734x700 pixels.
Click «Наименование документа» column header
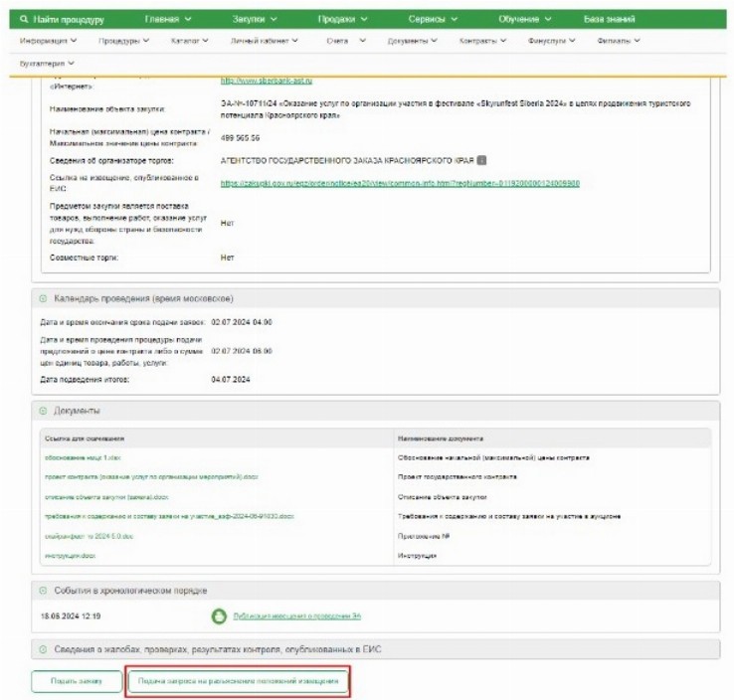pyautogui.click(x=441, y=438)
